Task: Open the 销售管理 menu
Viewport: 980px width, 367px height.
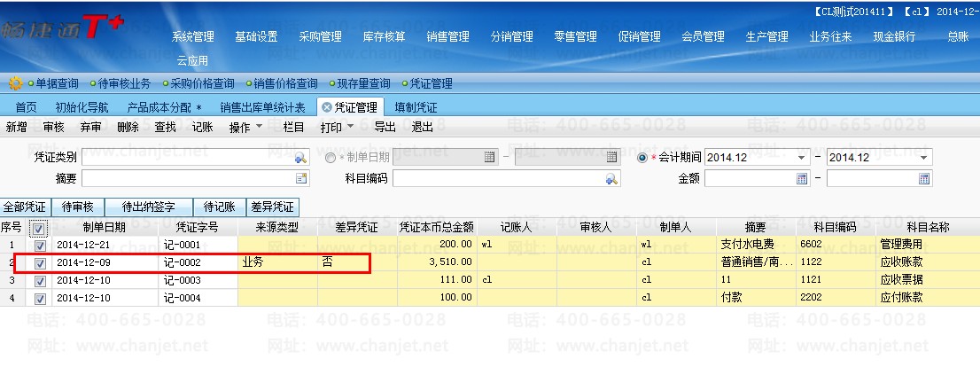Action: point(447,36)
